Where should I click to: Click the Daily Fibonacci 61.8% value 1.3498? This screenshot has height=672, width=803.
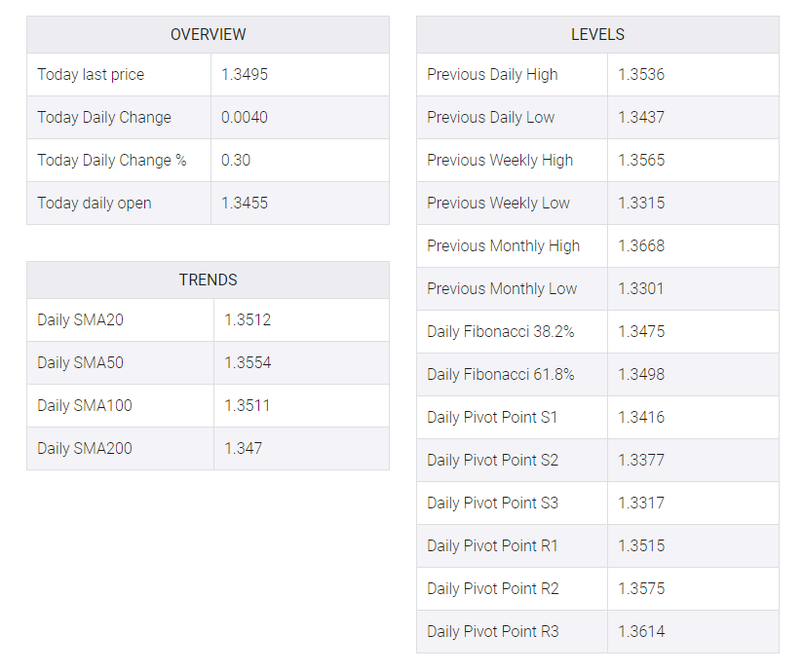(x=641, y=374)
